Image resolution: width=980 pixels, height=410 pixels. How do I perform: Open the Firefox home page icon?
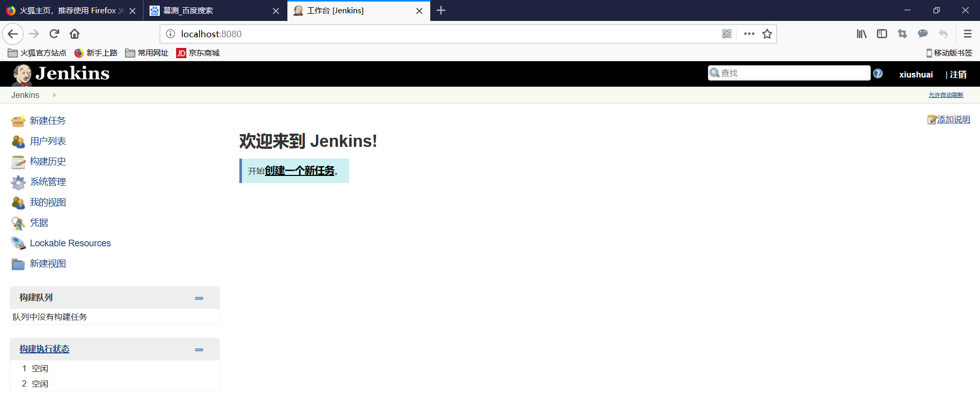tap(75, 34)
